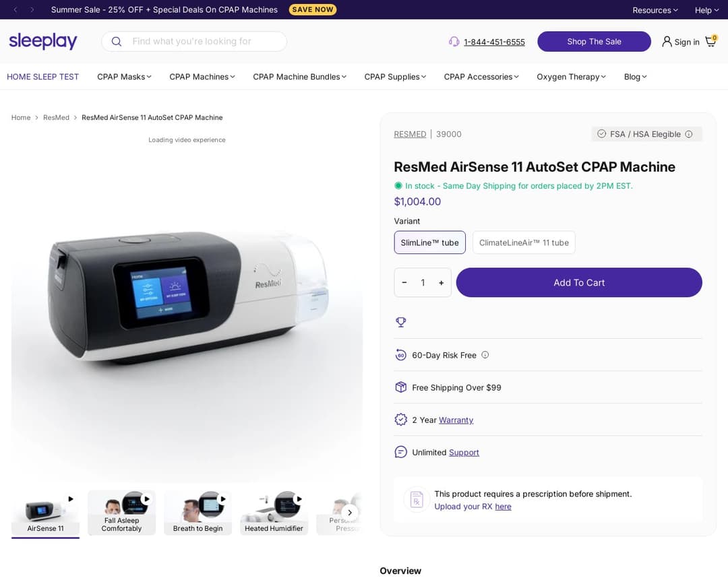Viewport: 728px width, 582px height.
Task: Click the sale banner forward arrow
Action: coord(32,9)
